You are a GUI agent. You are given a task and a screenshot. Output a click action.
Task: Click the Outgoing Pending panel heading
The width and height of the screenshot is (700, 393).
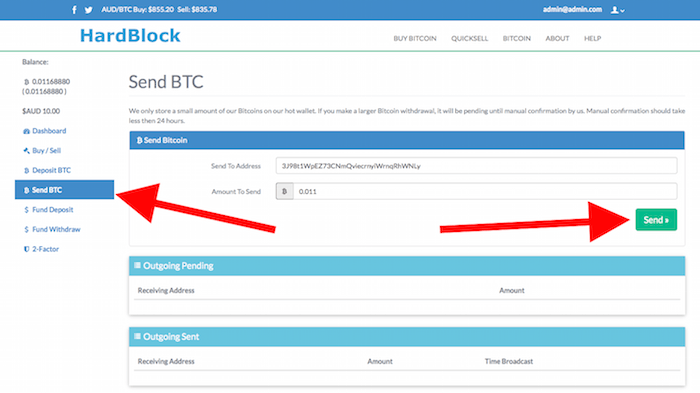(407, 266)
